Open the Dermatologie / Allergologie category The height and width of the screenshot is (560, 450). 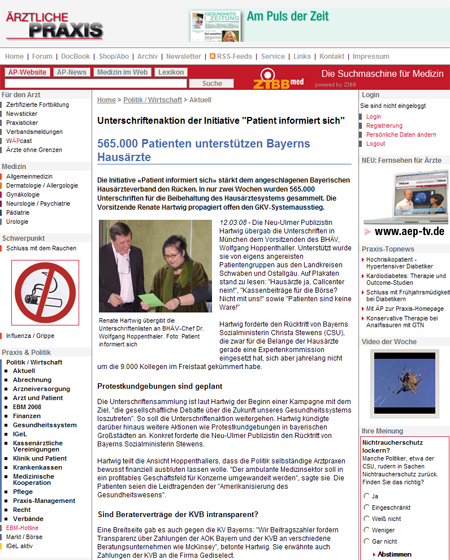tap(42, 185)
